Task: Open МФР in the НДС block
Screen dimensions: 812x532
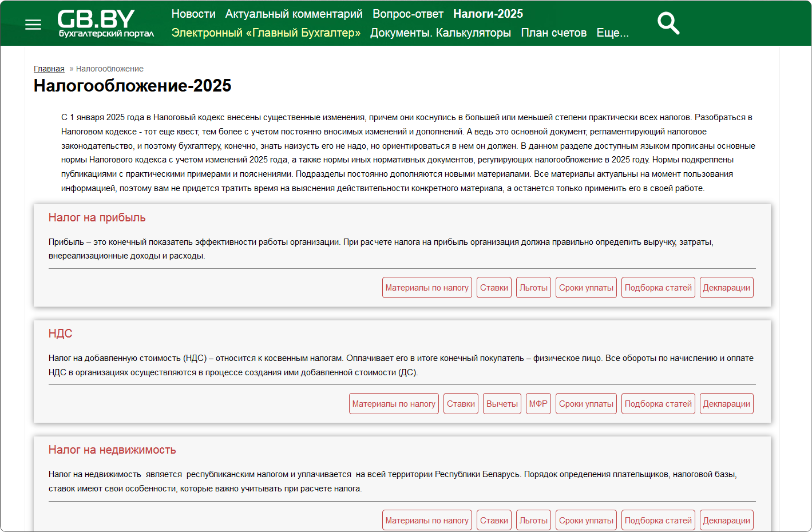Action: pos(538,404)
